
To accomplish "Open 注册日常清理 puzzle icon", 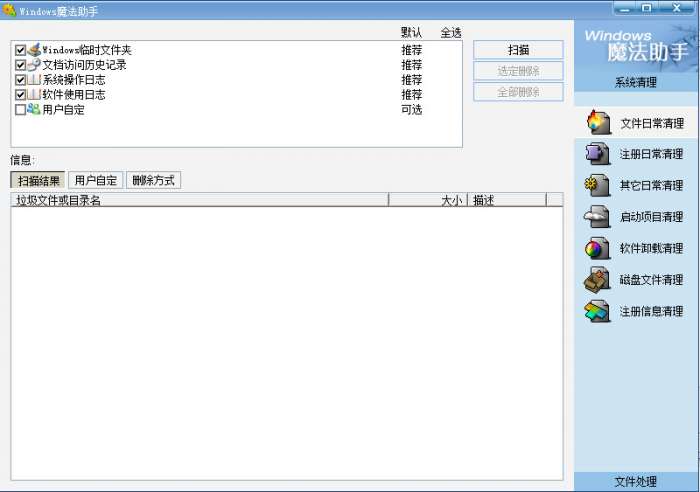I will pyautogui.click(x=597, y=154).
